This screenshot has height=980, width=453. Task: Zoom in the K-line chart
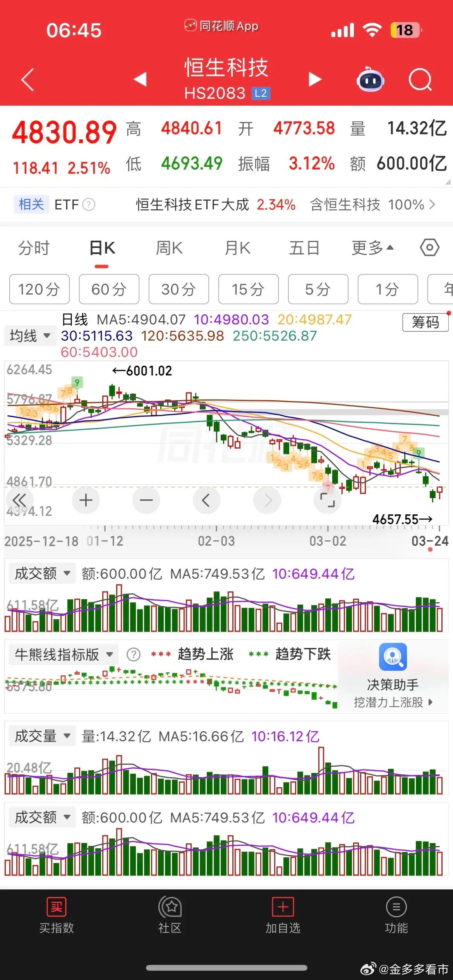[86, 500]
